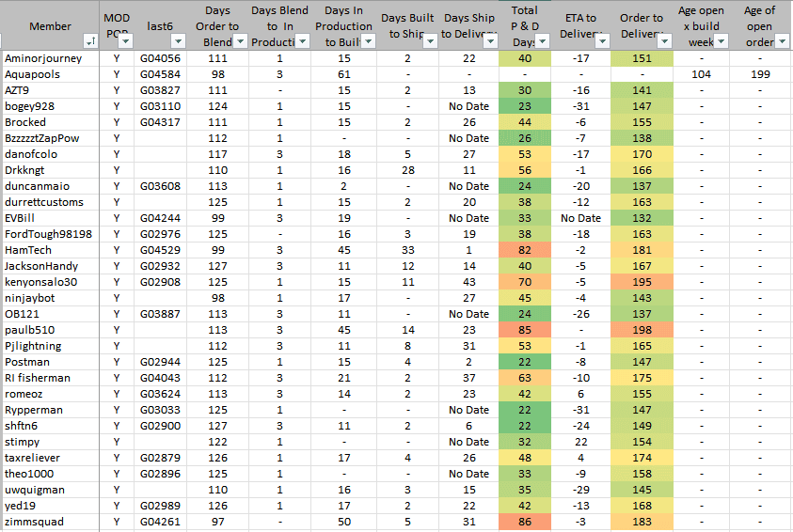This screenshot has width=793, height=532.
Task: Open the Days Blend to In Production filter
Action: (301, 42)
